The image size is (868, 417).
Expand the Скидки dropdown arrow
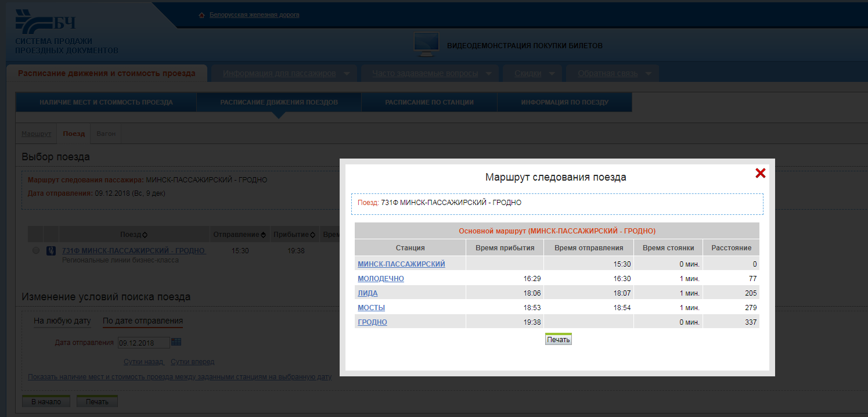click(552, 74)
